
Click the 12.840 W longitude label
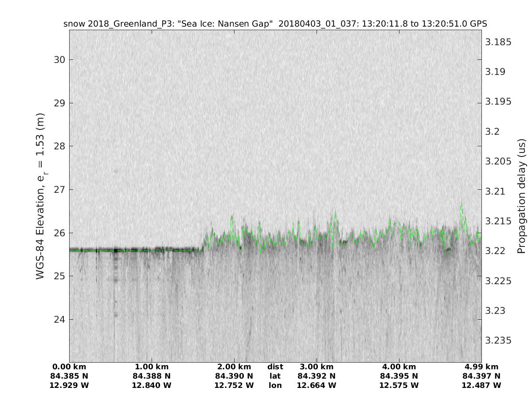pyautogui.click(x=152, y=385)
